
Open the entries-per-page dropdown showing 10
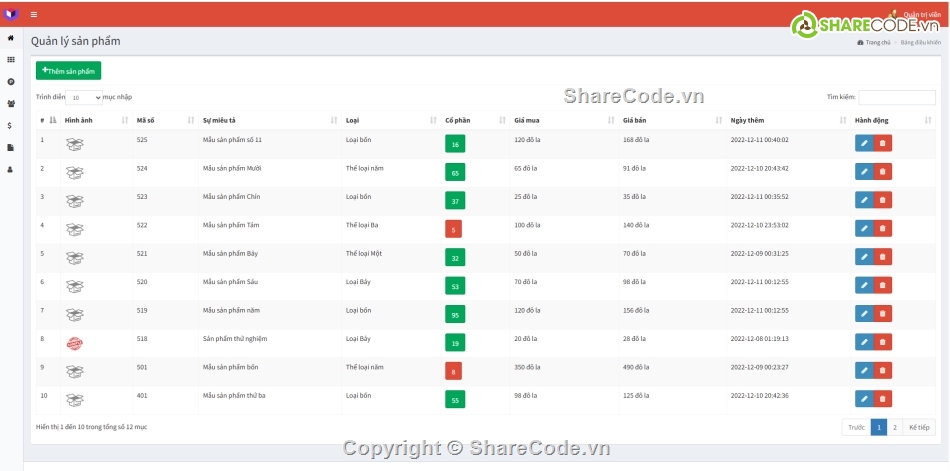(x=84, y=97)
